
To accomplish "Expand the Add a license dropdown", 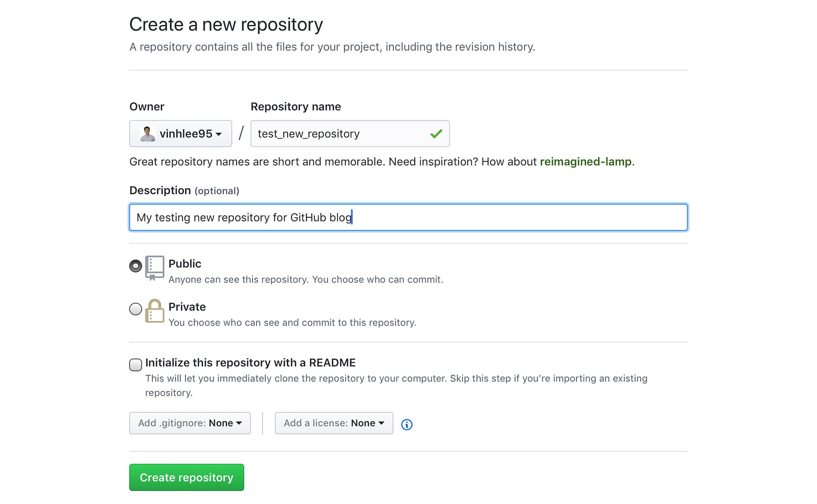I will pyautogui.click(x=334, y=423).
